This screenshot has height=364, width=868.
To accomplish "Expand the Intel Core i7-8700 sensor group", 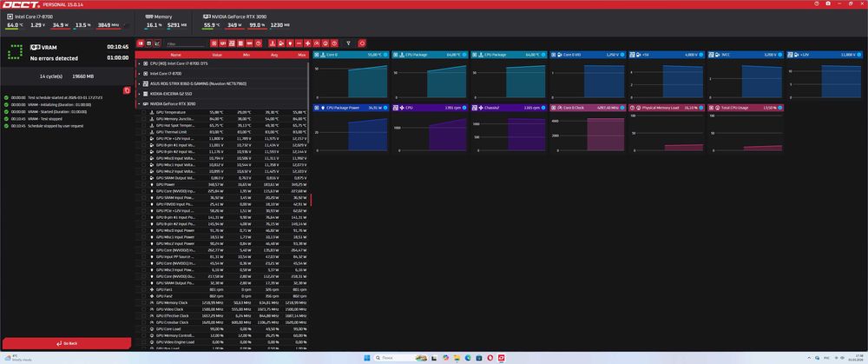I will (139, 73).
